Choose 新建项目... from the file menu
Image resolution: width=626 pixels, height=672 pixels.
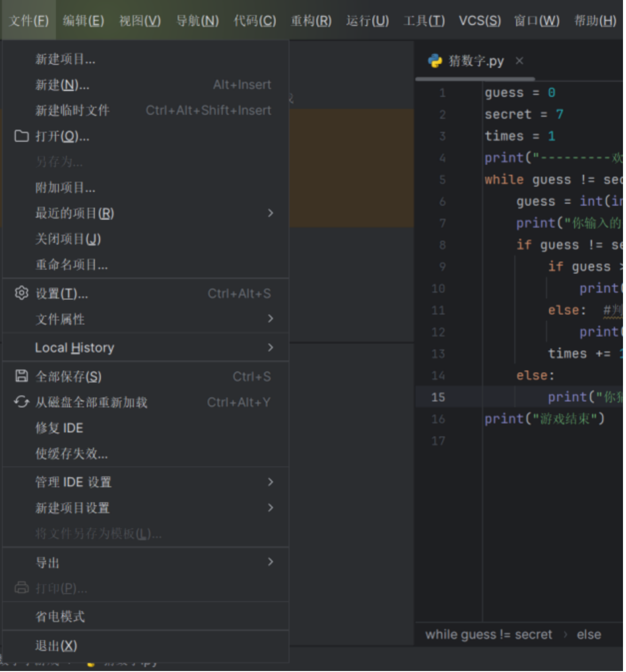pyautogui.click(x=65, y=59)
